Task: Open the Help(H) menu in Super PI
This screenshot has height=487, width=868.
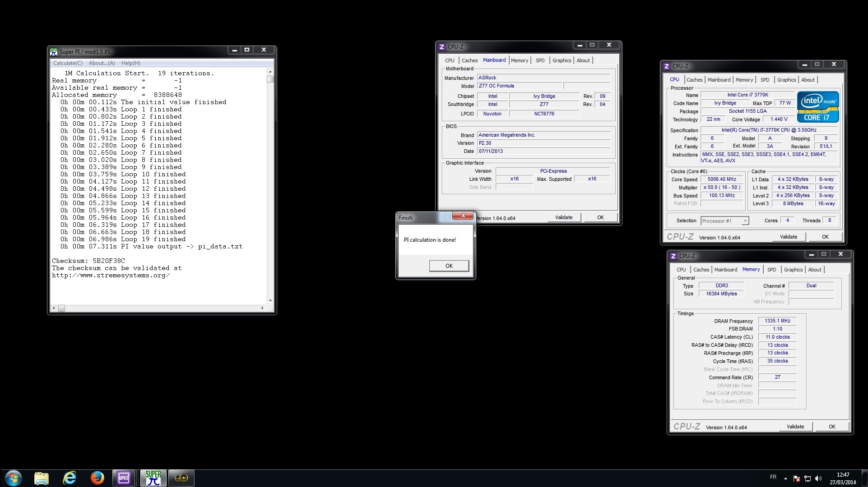Action: (x=131, y=63)
